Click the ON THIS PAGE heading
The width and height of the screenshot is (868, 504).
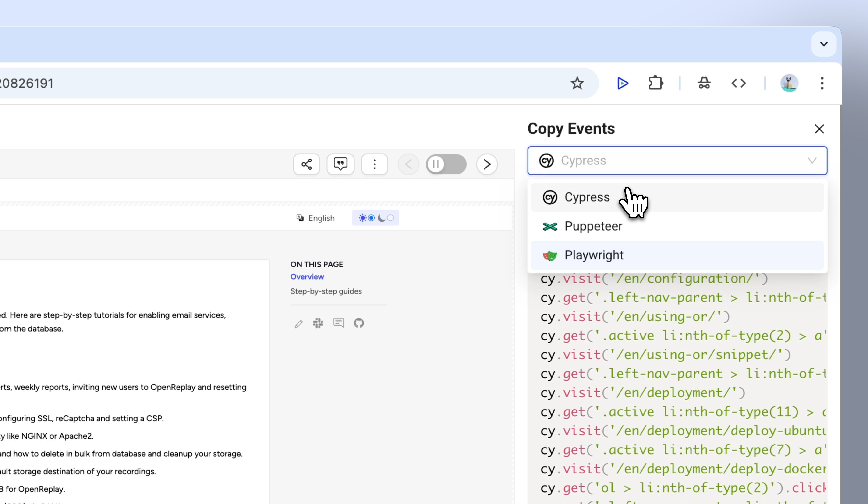click(x=317, y=264)
